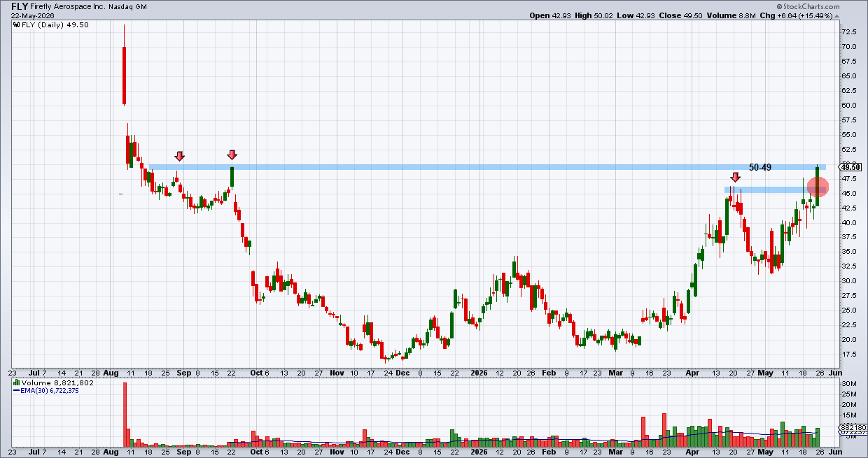868x458 pixels.
Task: Click the 30M volume axis label
Action: 848,384
